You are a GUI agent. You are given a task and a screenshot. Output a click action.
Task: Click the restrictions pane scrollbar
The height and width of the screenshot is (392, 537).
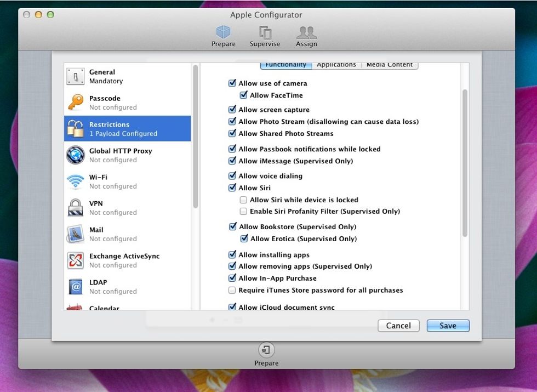coord(465,163)
